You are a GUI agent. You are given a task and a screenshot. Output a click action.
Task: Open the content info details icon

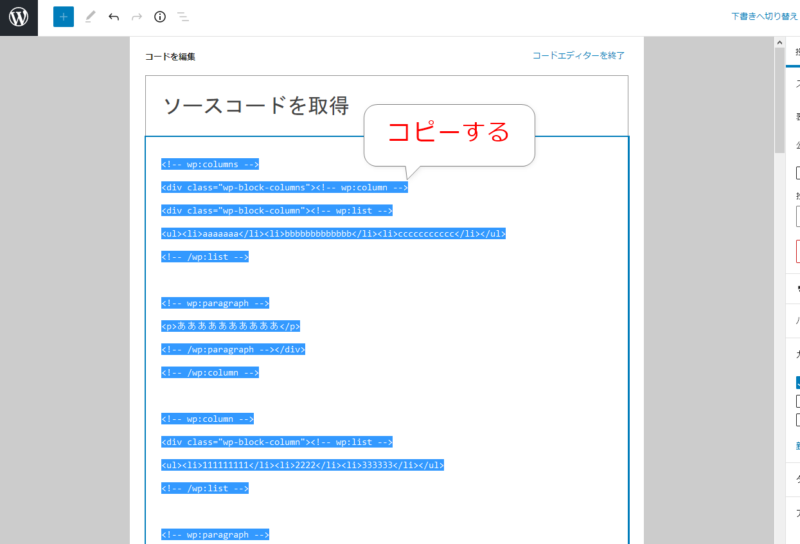[x=160, y=17]
